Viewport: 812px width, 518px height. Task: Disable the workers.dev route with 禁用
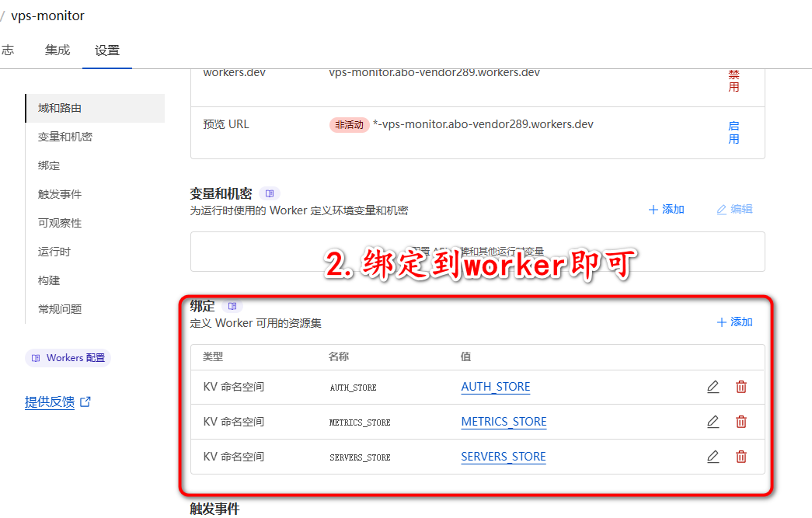(x=734, y=81)
